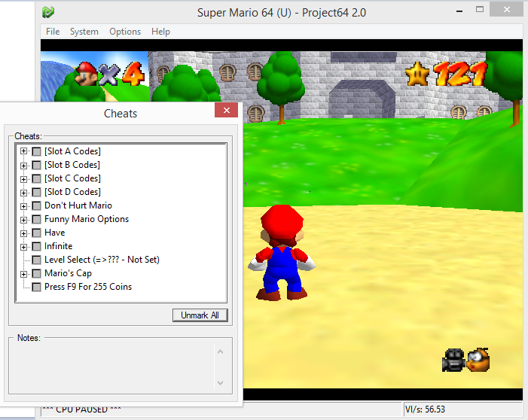This screenshot has width=528, height=420.
Task: Click Mario character in the game view
Action: (x=282, y=252)
